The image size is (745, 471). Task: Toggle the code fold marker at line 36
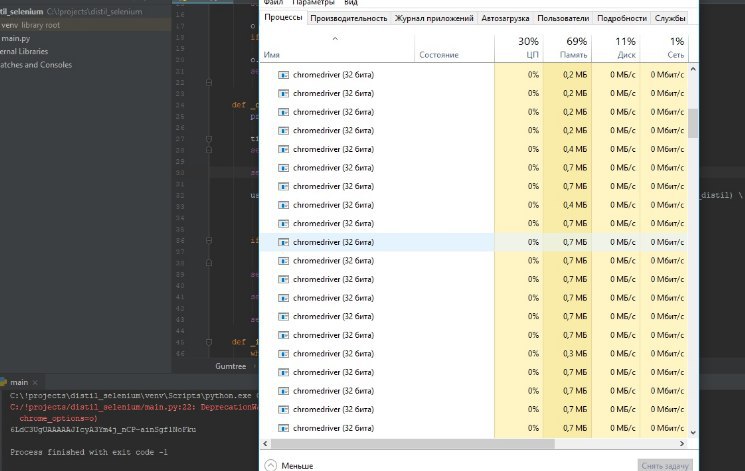pos(209,240)
